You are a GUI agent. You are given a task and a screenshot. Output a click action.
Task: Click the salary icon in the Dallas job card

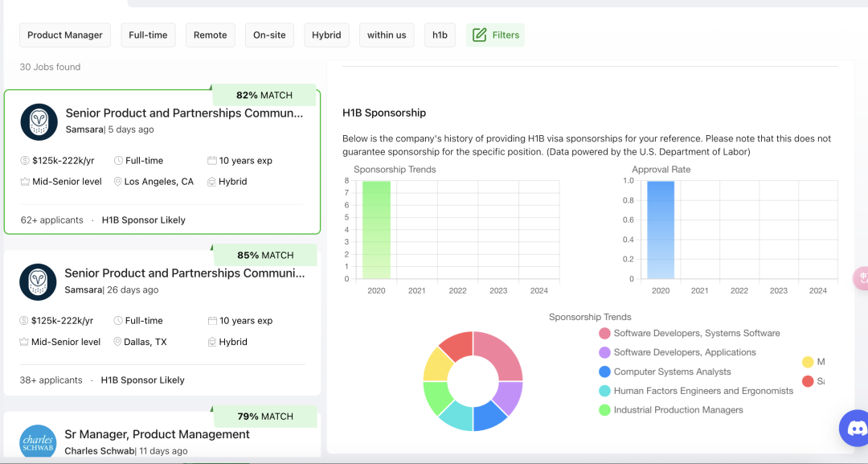24,321
